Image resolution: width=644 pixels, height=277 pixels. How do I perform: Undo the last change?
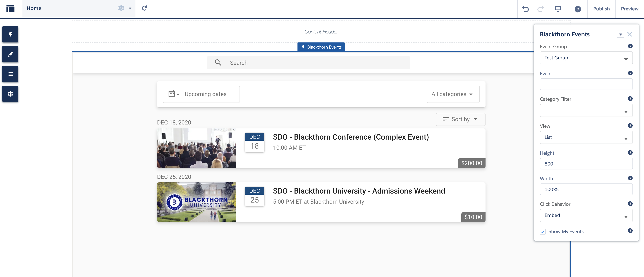pos(525,9)
